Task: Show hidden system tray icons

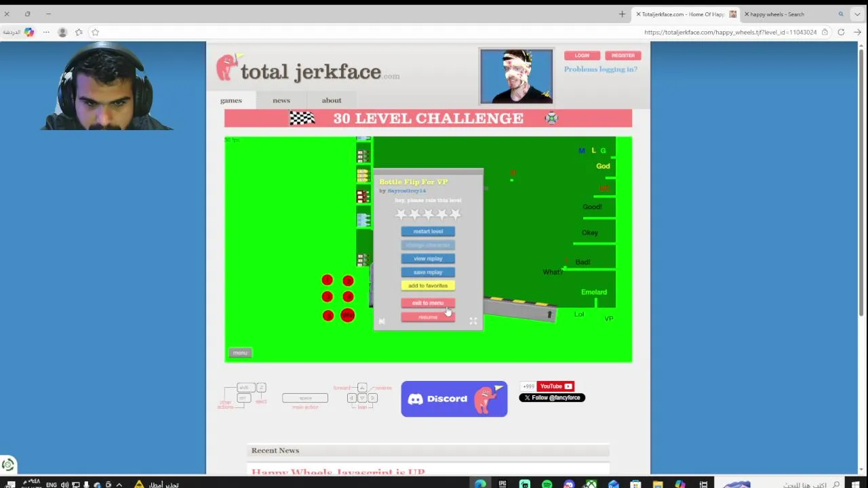Action: pyautogui.click(x=119, y=485)
